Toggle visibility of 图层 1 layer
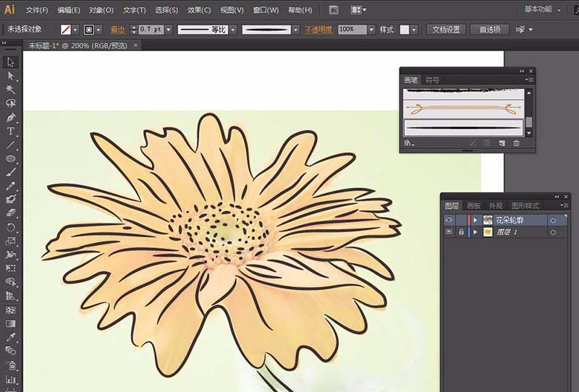579x392 pixels. [449, 232]
